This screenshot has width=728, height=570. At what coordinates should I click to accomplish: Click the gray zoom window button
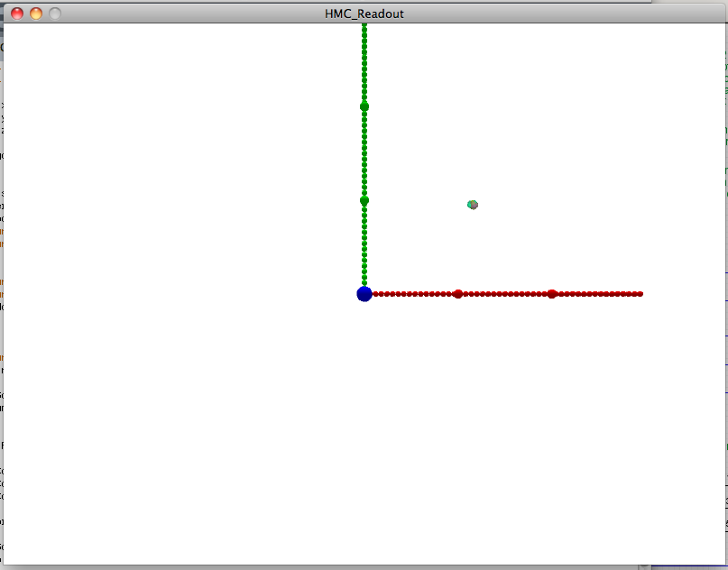(x=55, y=14)
